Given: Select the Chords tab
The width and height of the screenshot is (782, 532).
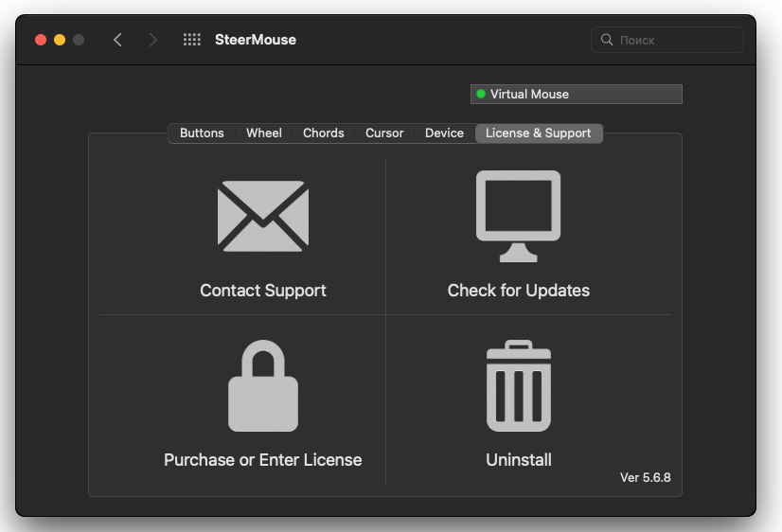Looking at the screenshot, I should tap(324, 133).
